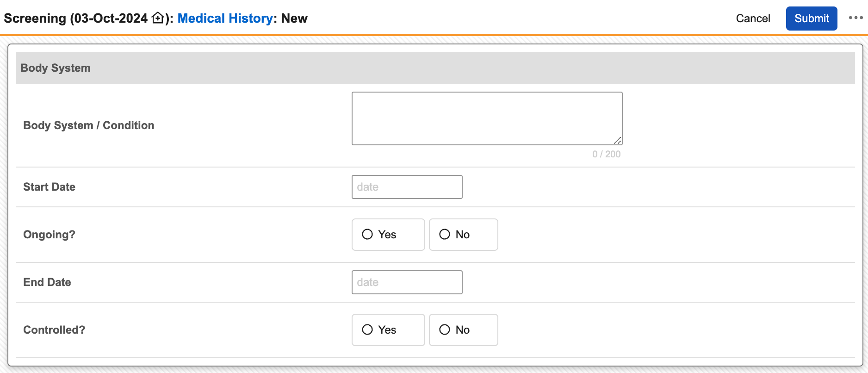Image resolution: width=868 pixels, height=373 pixels.
Task: Click the Ongoing? field label
Action: [50, 235]
